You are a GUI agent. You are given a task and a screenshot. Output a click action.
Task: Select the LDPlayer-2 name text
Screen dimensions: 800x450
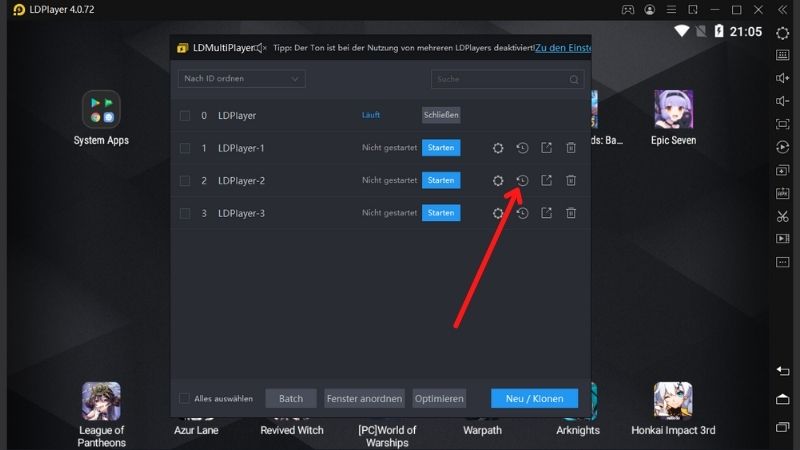pyautogui.click(x=241, y=181)
